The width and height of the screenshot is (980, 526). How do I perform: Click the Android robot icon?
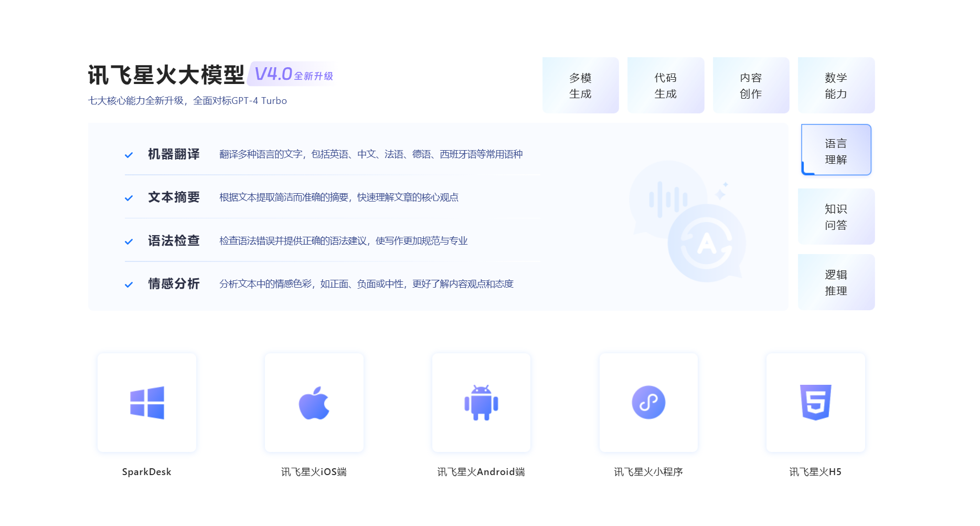[481, 403]
